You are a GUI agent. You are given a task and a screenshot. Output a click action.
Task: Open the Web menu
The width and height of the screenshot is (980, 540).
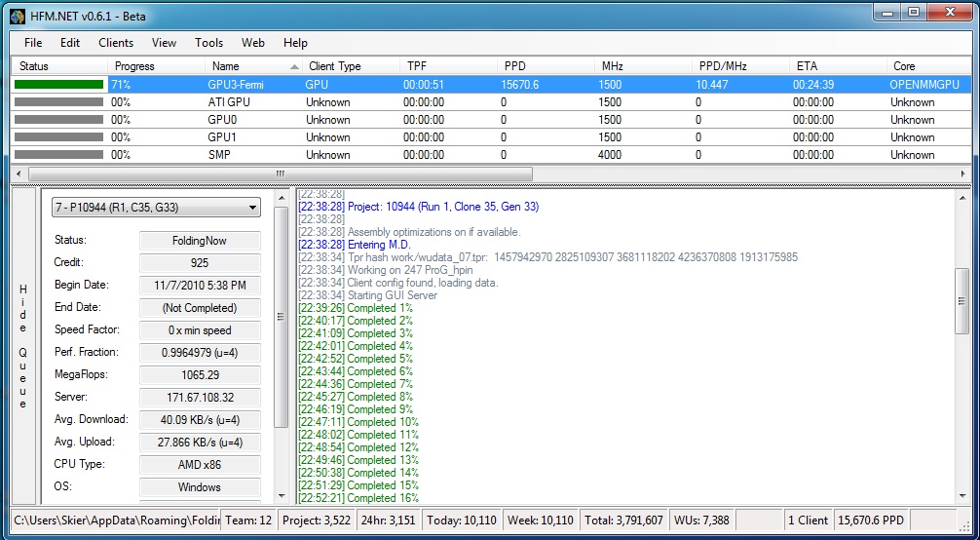click(253, 43)
